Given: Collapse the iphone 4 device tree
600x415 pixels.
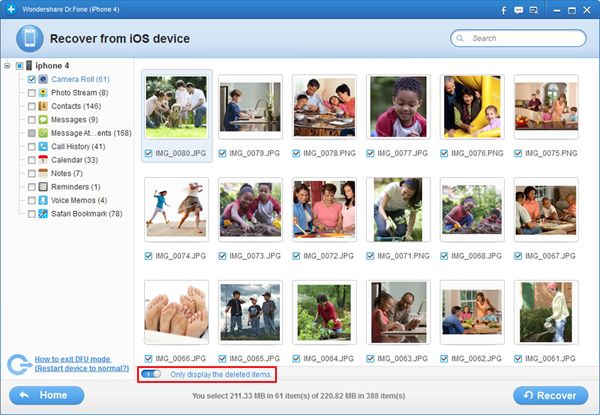Looking at the screenshot, I should (x=7, y=65).
